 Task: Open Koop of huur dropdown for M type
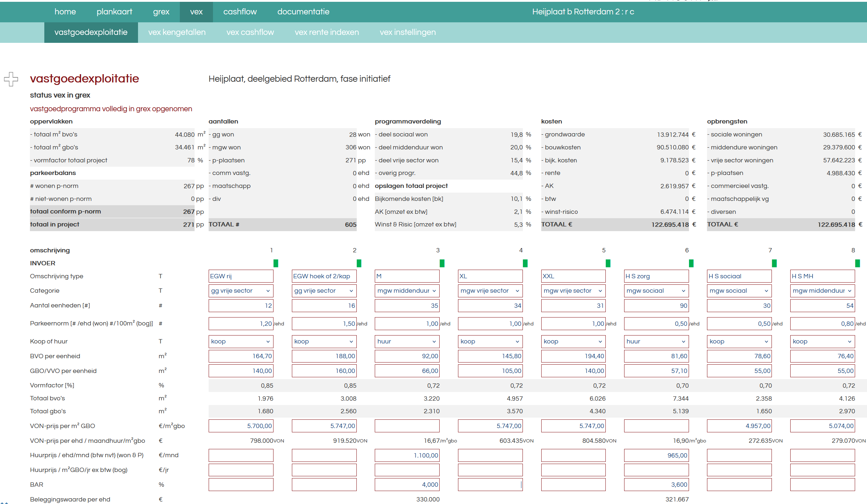click(407, 342)
